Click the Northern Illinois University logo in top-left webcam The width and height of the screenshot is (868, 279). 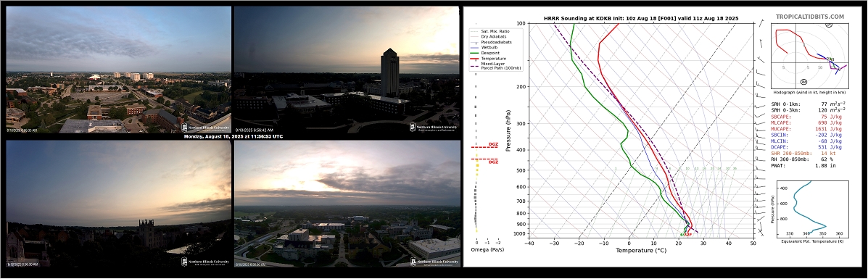point(205,127)
